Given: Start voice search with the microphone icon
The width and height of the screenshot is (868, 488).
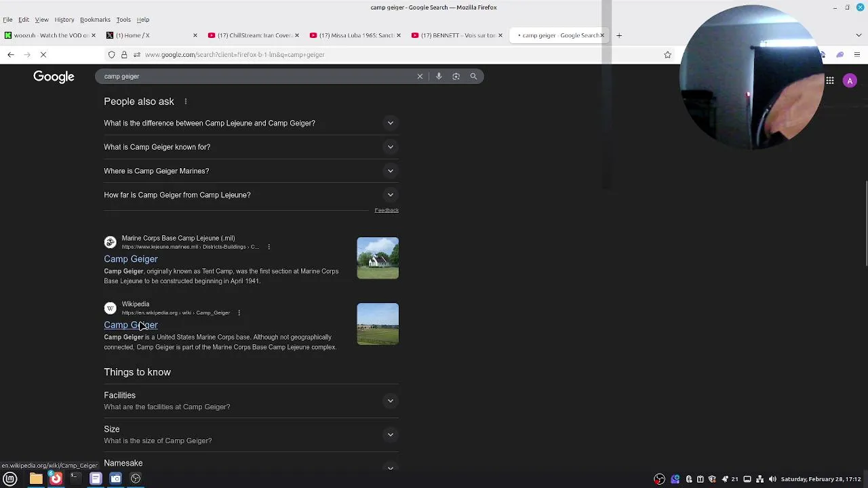Looking at the screenshot, I should pos(439,77).
